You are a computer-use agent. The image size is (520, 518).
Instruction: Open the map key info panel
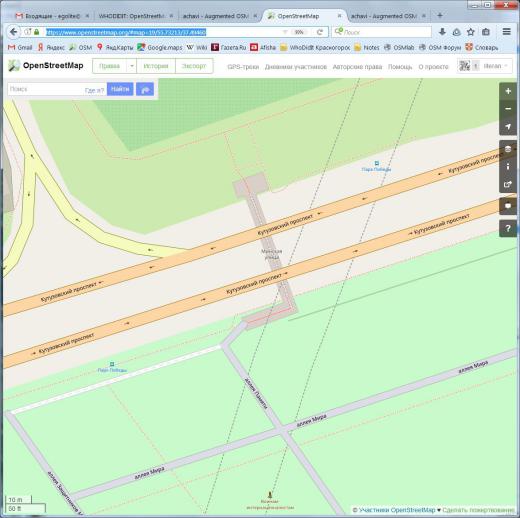click(508, 166)
